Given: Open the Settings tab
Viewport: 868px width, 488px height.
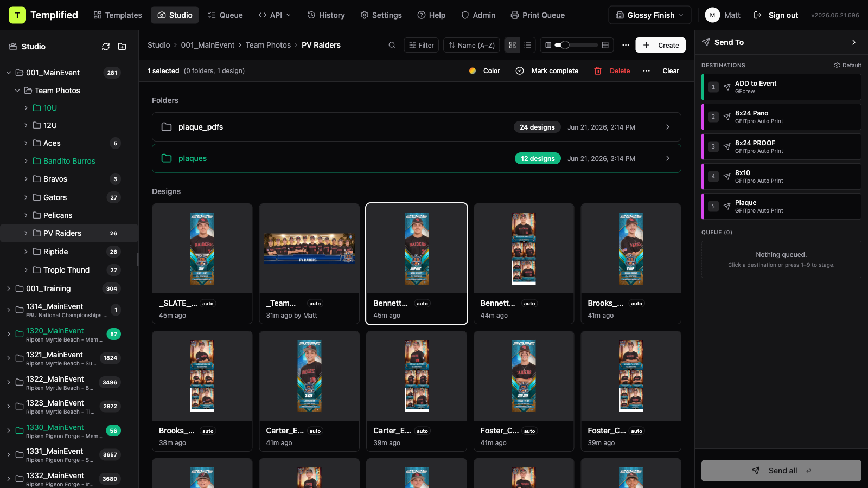Looking at the screenshot, I should pyautogui.click(x=381, y=15).
